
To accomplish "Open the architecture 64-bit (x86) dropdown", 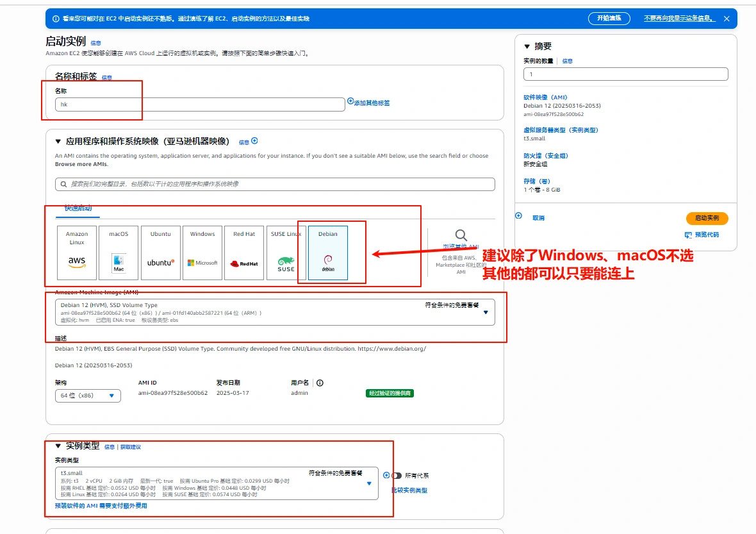I will 88,396.
